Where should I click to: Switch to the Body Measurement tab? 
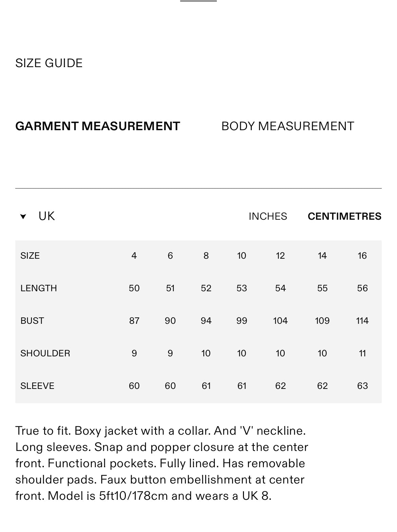click(x=287, y=126)
